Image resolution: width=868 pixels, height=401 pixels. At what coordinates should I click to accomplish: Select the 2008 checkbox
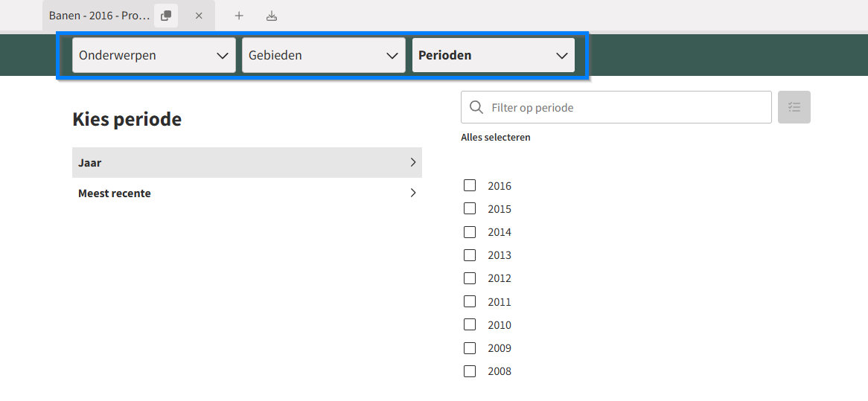pos(470,371)
